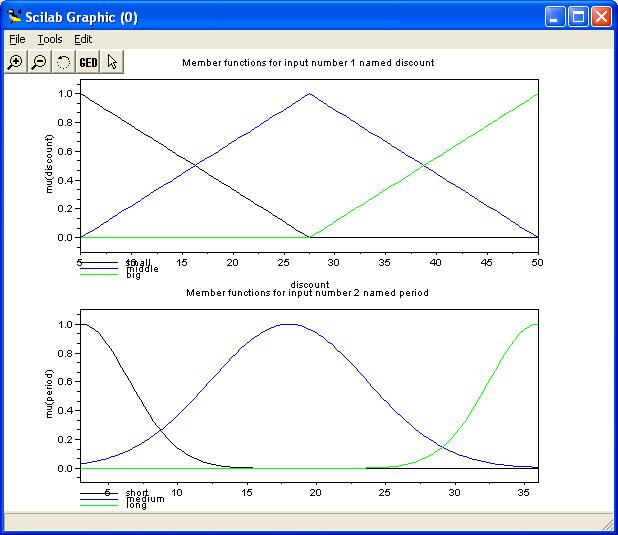Click the green 'long' legend entry
Viewport: 618px width, 535px height.
[x=100, y=506]
